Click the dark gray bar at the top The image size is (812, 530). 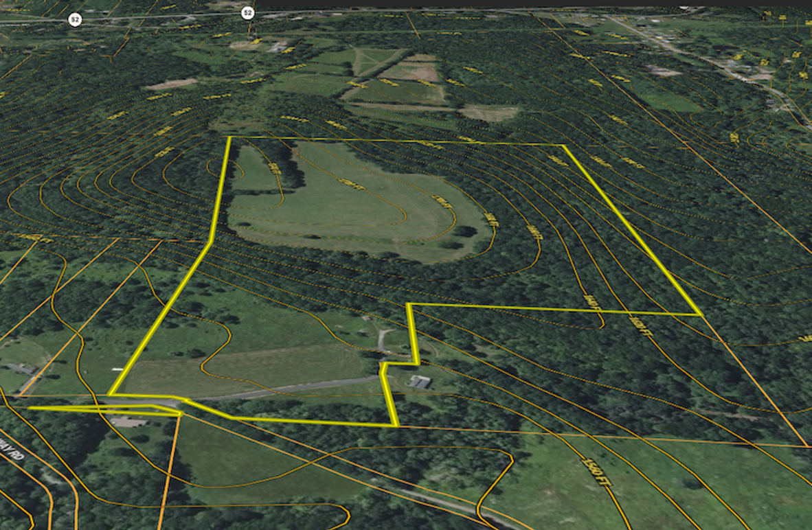point(536,3)
